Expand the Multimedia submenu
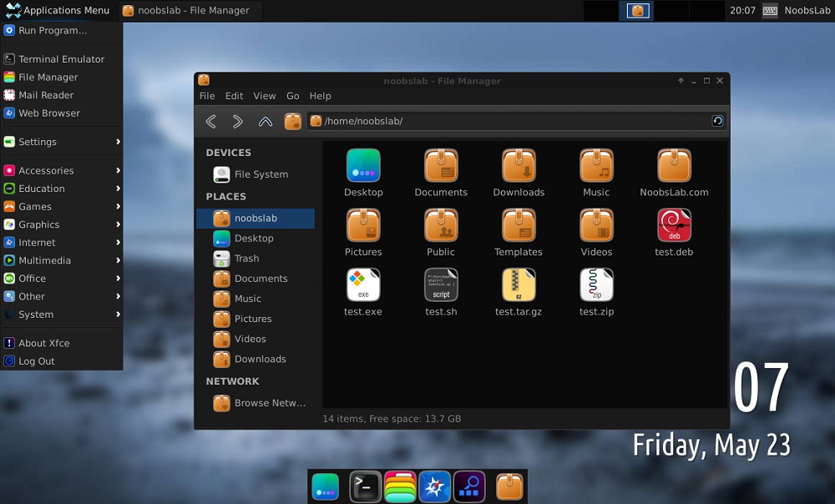This screenshot has width=835, height=504. click(x=62, y=261)
